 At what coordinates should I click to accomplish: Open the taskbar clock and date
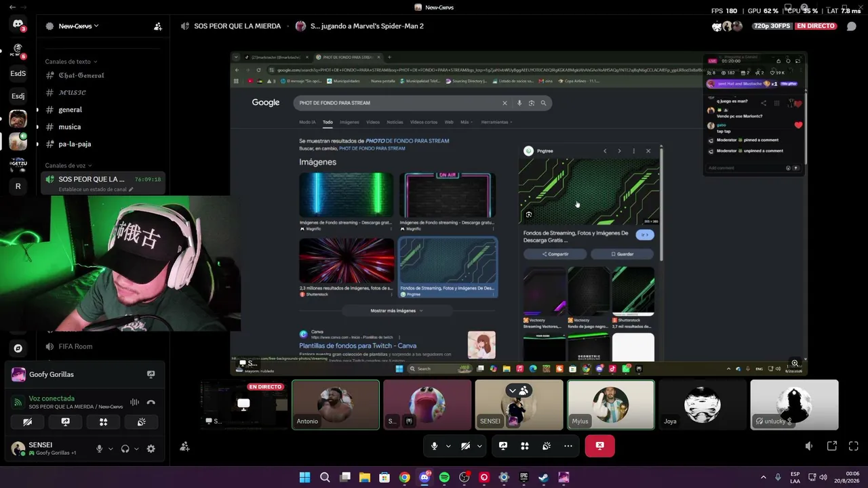[x=847, y=477]
